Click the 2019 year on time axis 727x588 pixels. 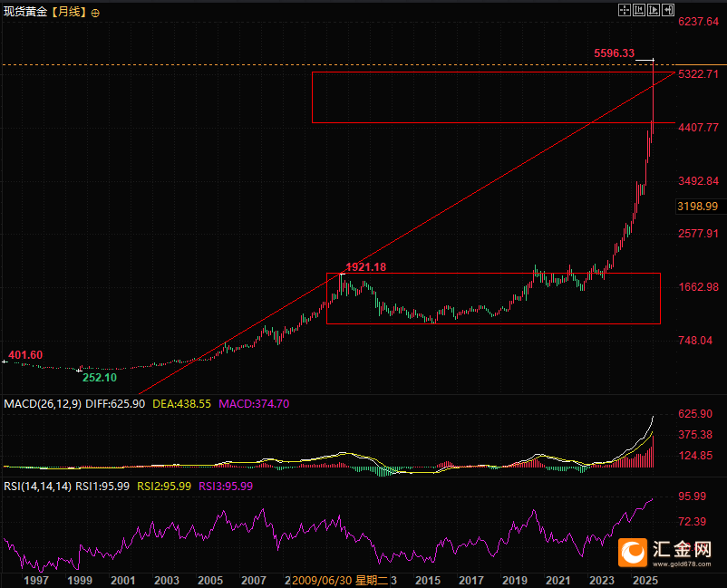(515, 581)
